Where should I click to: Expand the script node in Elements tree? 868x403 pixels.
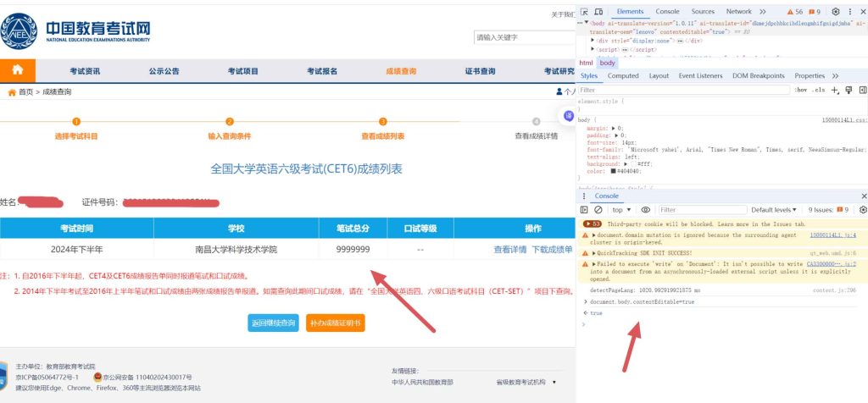594,50
